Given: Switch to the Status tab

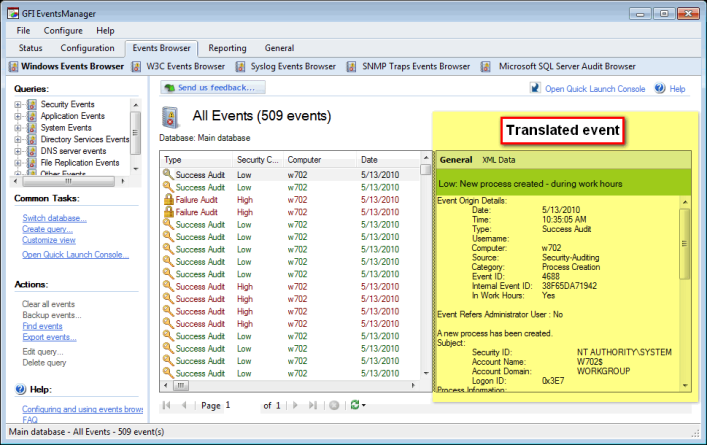Looking at the screenshot, I should click(30, 48).
